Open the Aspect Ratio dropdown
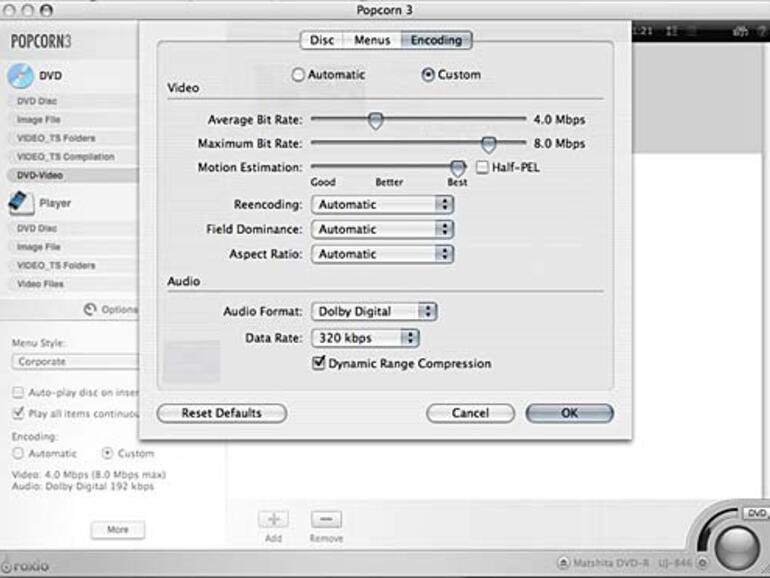 pyautogui.click(x=383, y=254)
